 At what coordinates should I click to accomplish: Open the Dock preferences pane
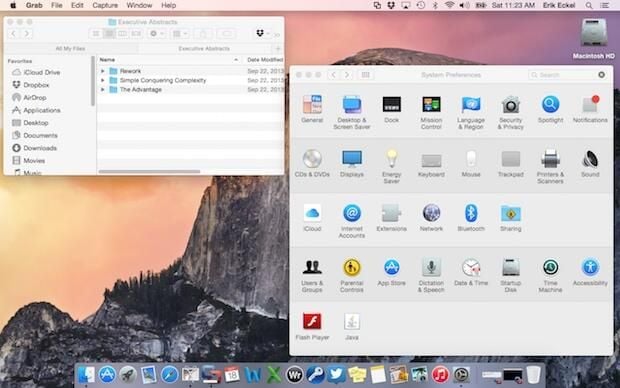coord(391,109)
